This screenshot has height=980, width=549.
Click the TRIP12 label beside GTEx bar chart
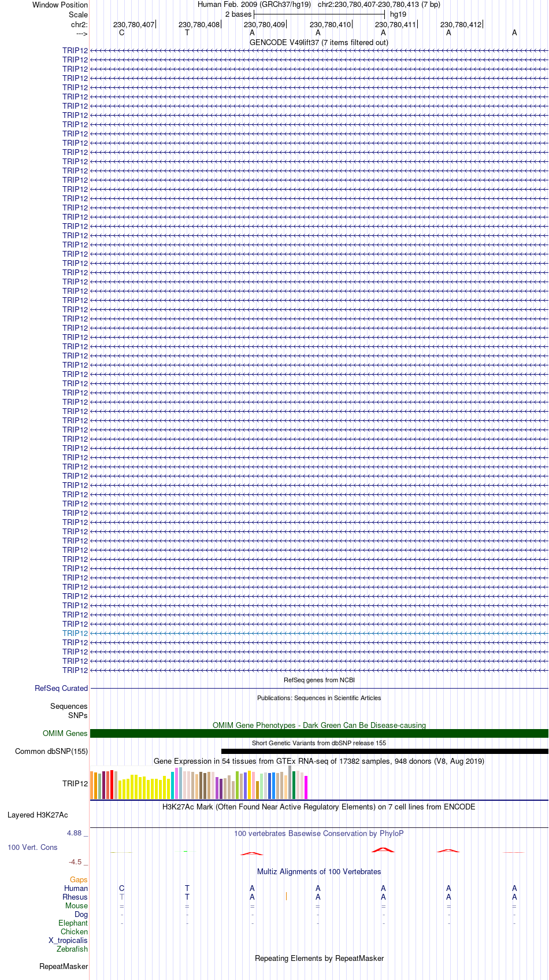[x=75, y=783]
